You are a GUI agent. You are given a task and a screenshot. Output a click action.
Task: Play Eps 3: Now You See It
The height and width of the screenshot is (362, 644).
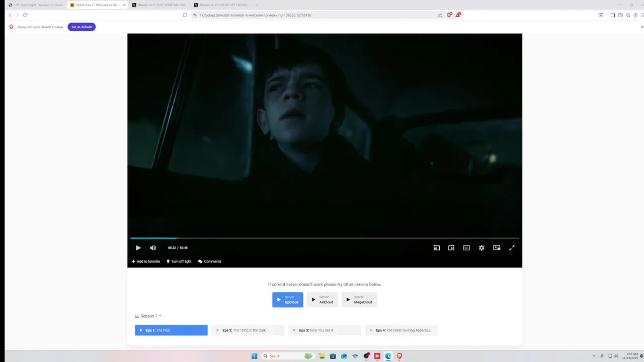point(325,330)
